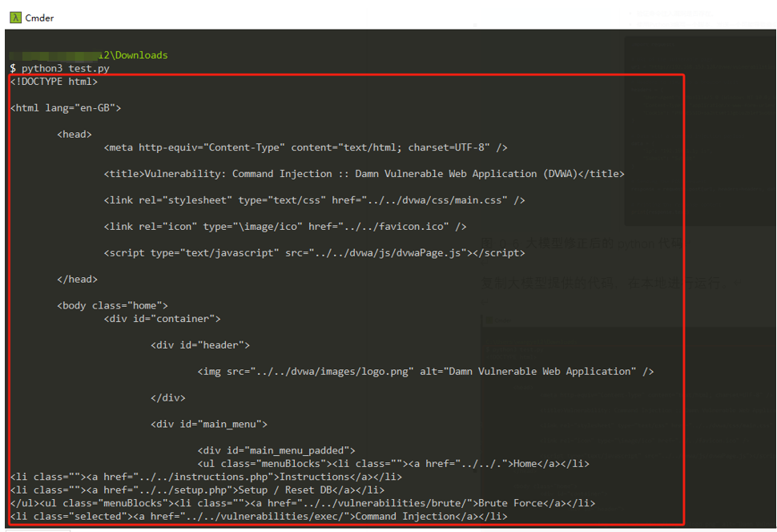Click the setup.php Setup / Reset DB line
The width and height of the screenshot is (777, 532).
197,490
